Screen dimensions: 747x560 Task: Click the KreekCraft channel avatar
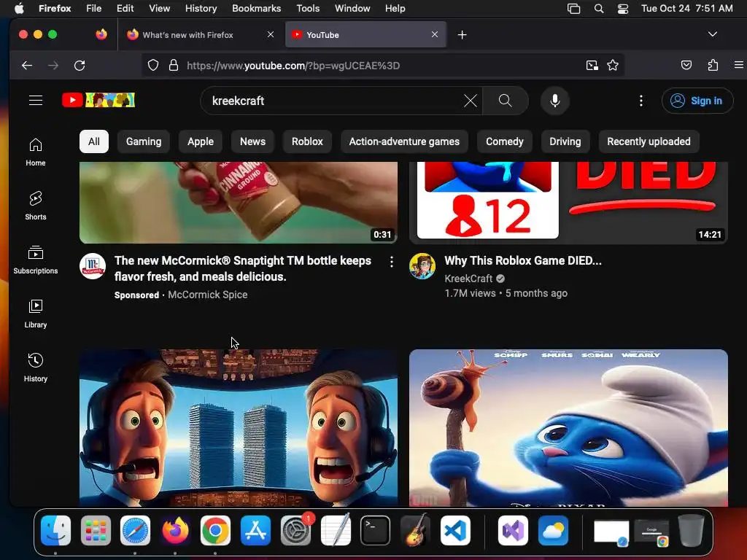point(422,266)
